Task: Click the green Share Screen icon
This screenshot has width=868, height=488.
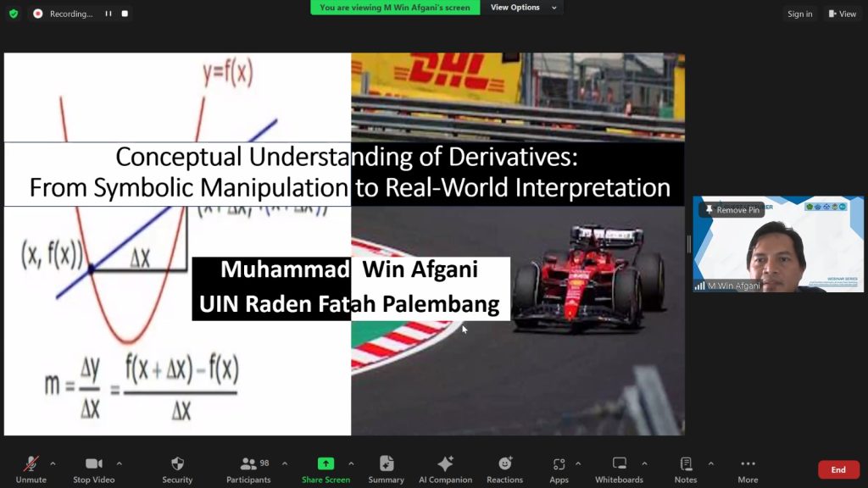Action: [x=325, y=463]
